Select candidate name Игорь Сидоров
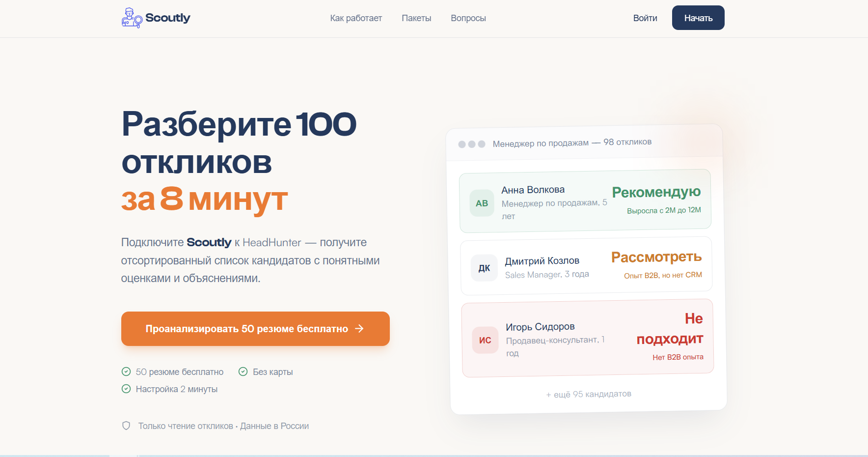The height and width of the screenshot is (457, 868). click(541, 327)
